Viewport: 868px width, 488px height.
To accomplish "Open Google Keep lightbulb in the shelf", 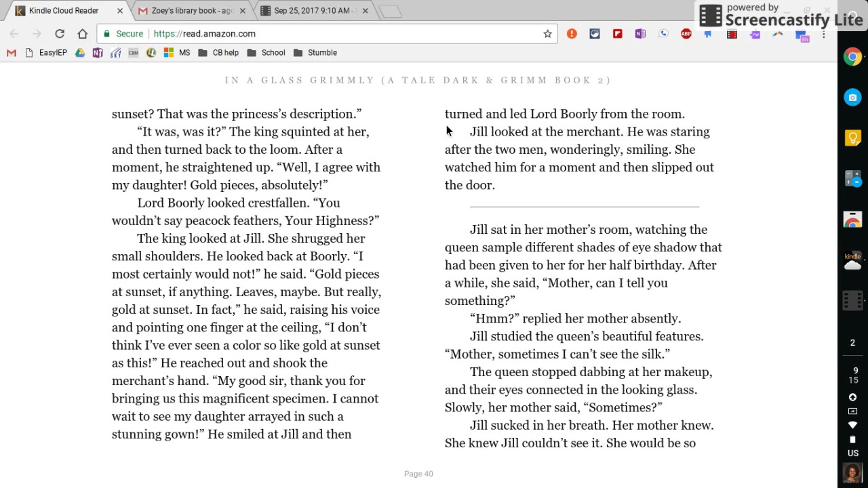I will click(x=852, y=138).
